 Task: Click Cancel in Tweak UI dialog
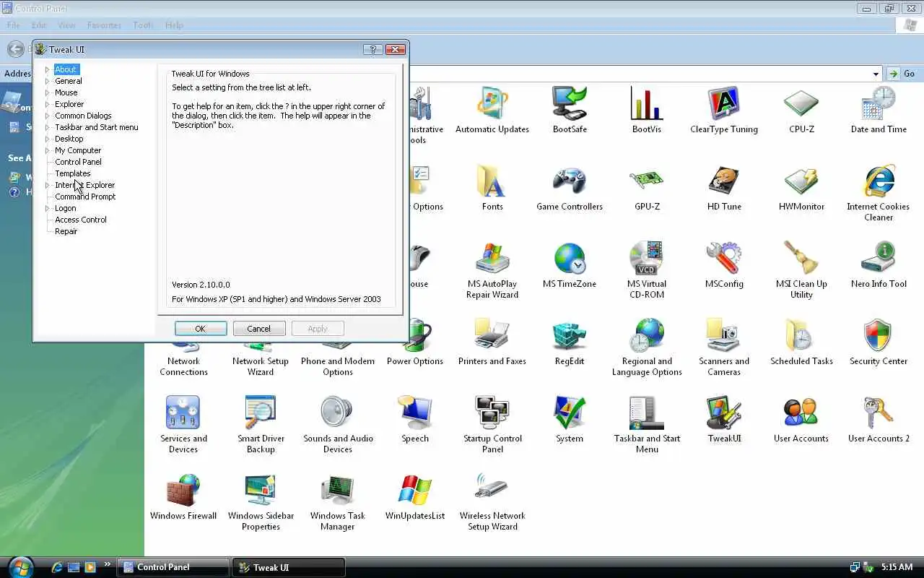tap(259, 329)
